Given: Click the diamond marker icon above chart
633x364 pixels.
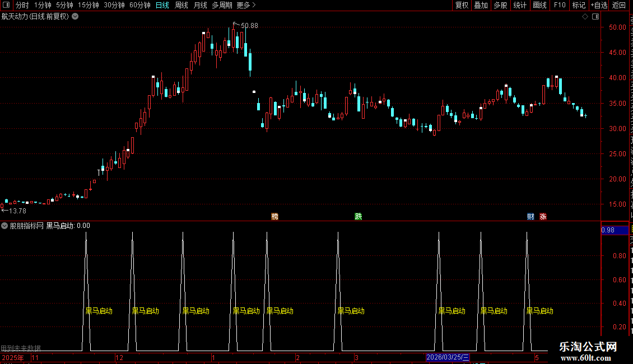Looking at the screenshot, I should pyautogui.click(x=585, y=17).
